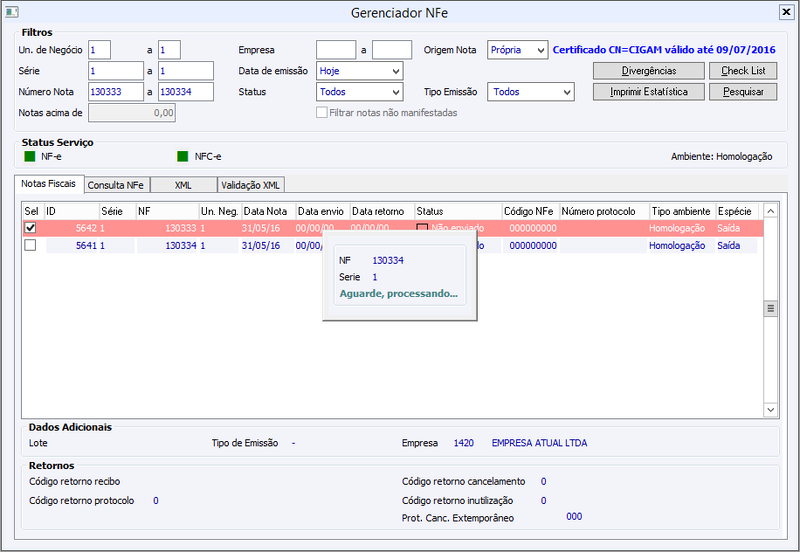The image size is (800, 552).
Task: Switch to the Notas Fiscais tab
Action: pos(48,184)
